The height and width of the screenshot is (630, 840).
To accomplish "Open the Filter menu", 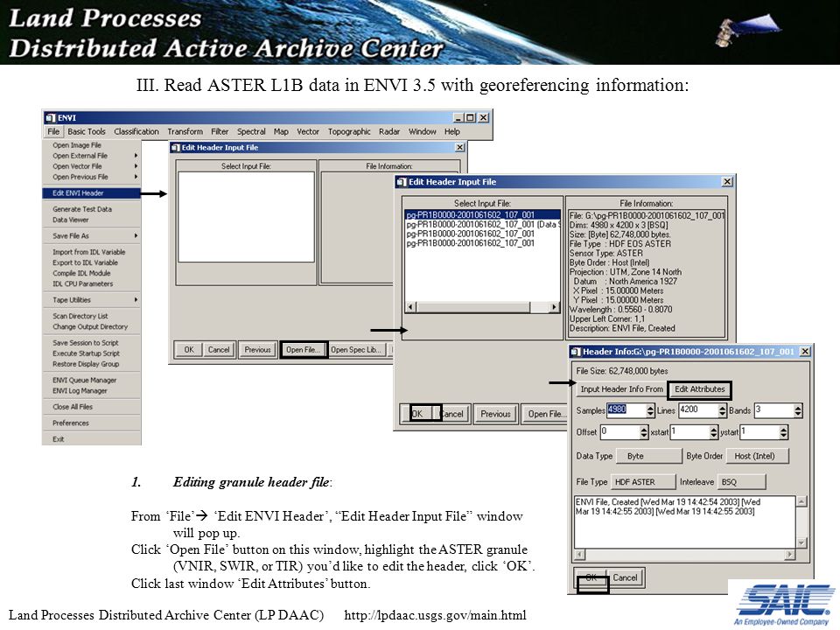I will pyautogui.click(x=220, y=132).
